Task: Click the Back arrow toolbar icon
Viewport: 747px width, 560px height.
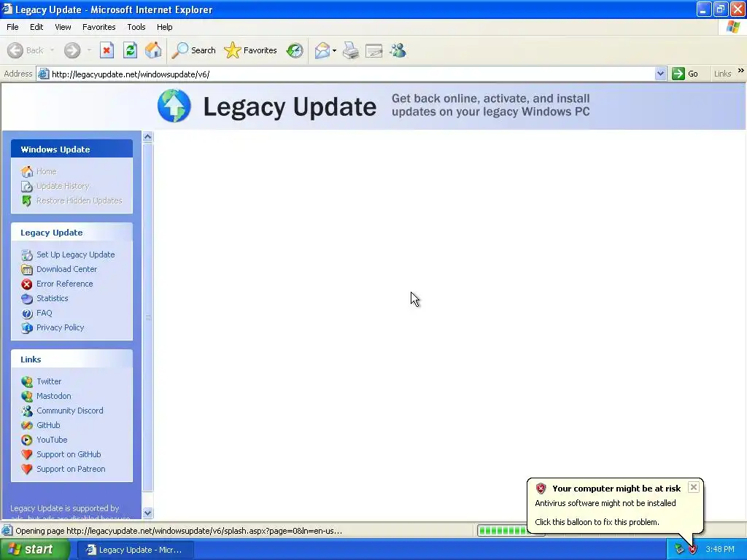Action: (15, 50)
